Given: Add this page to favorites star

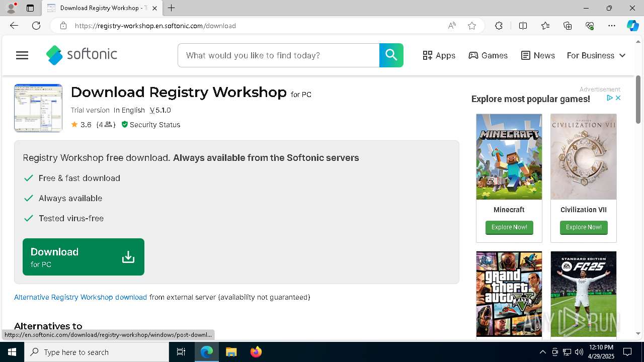Looking at the screenshot, I should point(472,26).
